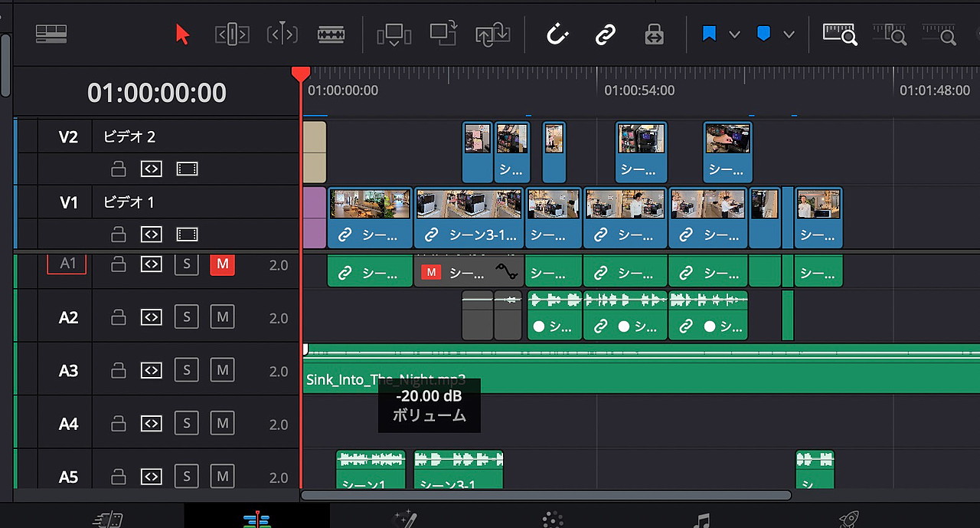980x528 pixels.
Task: Toggle the Position lock icon
Action: click(654, 34)
